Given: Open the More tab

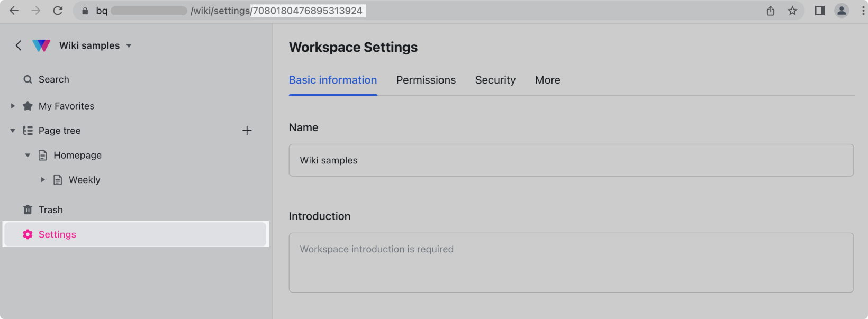Looking at the screenshot, I should [x=547, y=80].
